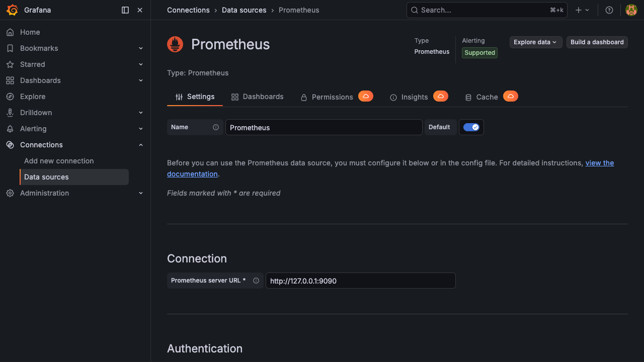
Task: Select Data sources in sidebar
Action: [x=74, y=177]
